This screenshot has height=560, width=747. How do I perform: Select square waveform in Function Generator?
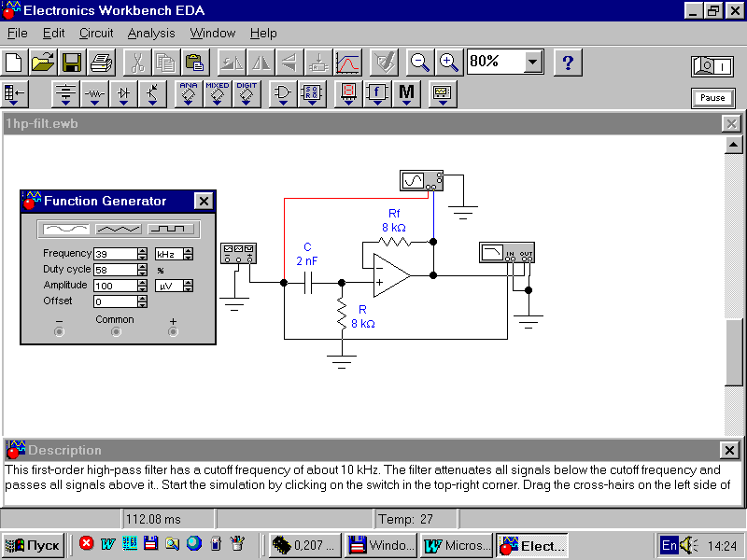pyautogui.click(x=171, y=229)
